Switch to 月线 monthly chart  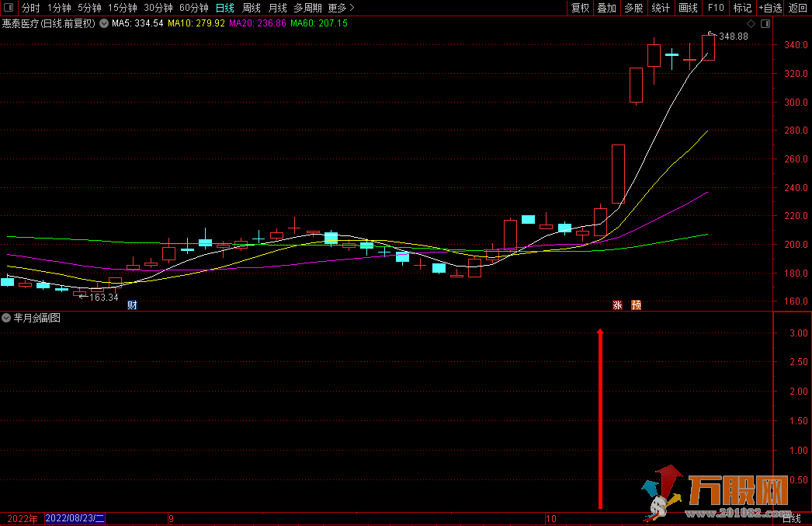tap(278, 8)
